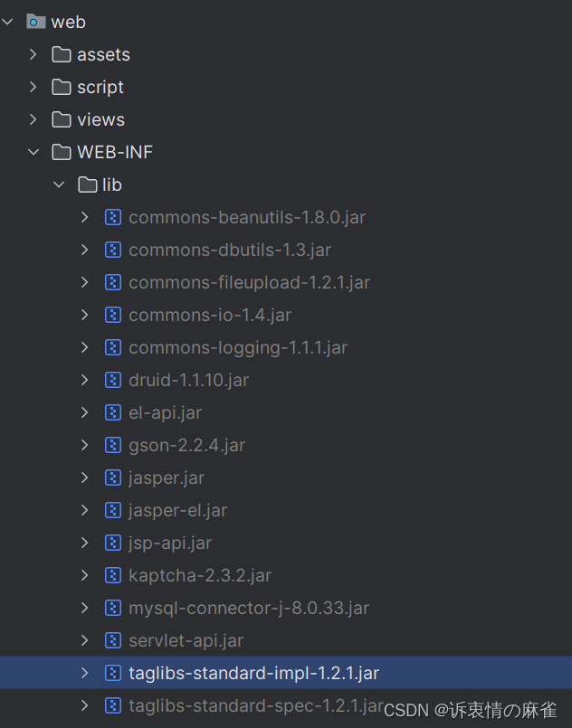Click the WEB-INF folder icon

tap(60, 152)
